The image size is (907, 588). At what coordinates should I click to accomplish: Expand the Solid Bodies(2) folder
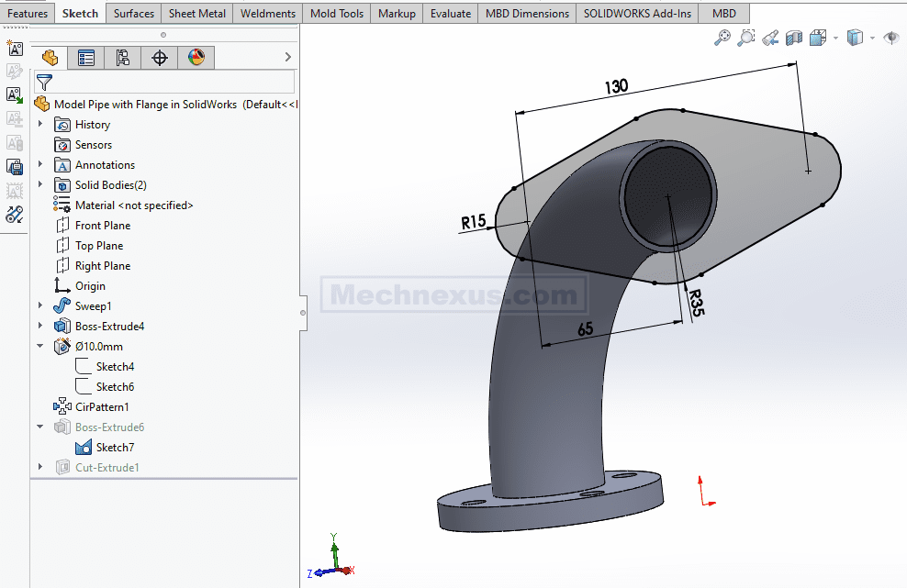click(x=40, y=185)
